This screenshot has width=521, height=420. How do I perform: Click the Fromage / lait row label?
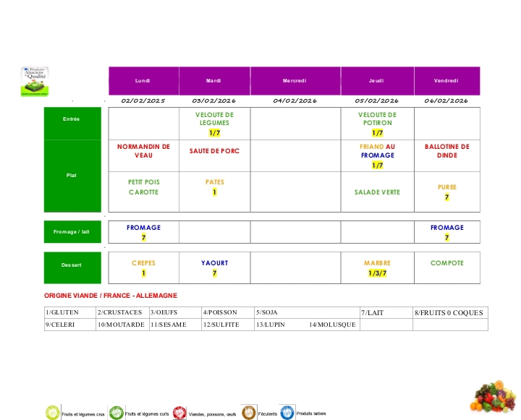pos(72,232)
